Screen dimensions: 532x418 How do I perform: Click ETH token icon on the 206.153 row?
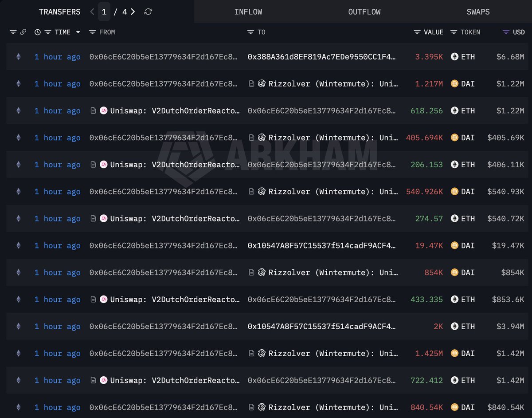[454, 165]
